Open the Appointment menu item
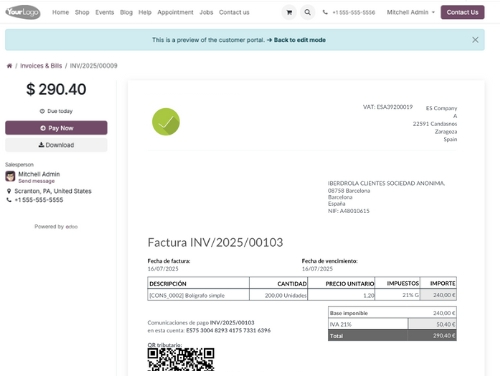The height and width of the screenshot is (381, 500). tap(175, 12)
